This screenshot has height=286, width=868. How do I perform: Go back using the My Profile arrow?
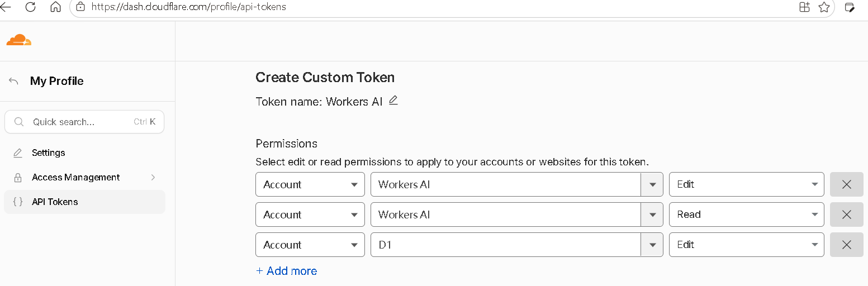14,81
